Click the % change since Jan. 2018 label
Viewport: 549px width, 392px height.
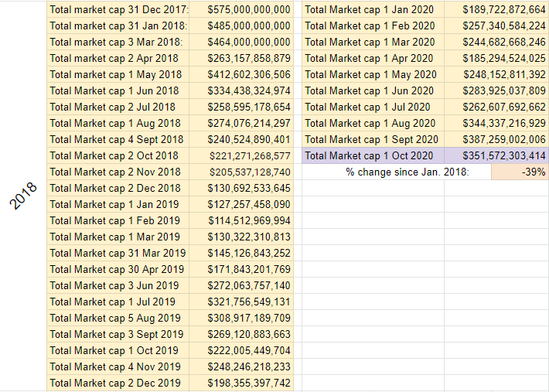point(407,172)
